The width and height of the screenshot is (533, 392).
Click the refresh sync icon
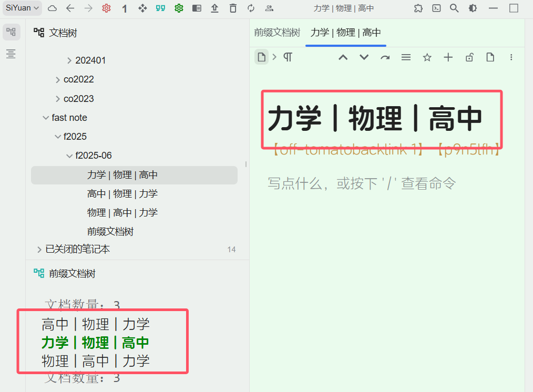251,8
